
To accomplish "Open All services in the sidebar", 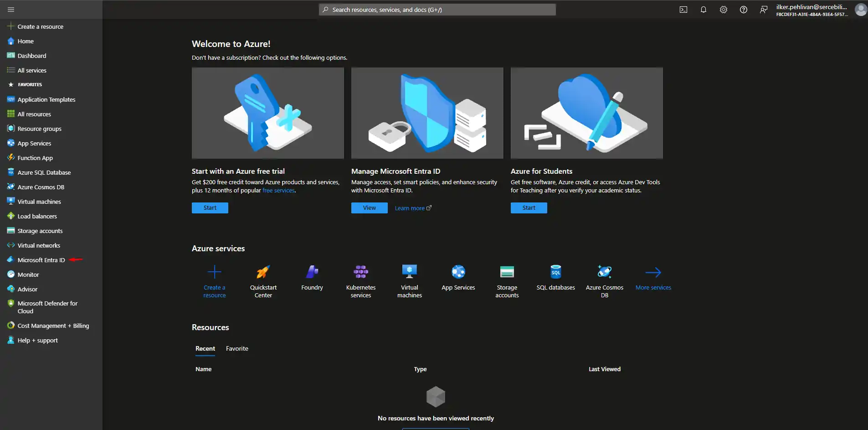I will coord(32,70).
